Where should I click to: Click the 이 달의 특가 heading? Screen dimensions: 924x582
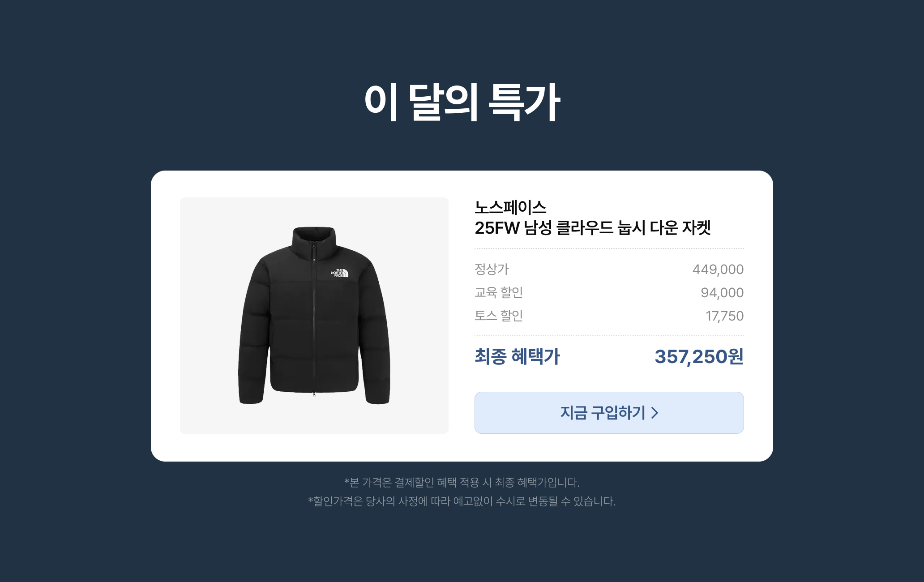pos(462,102)
